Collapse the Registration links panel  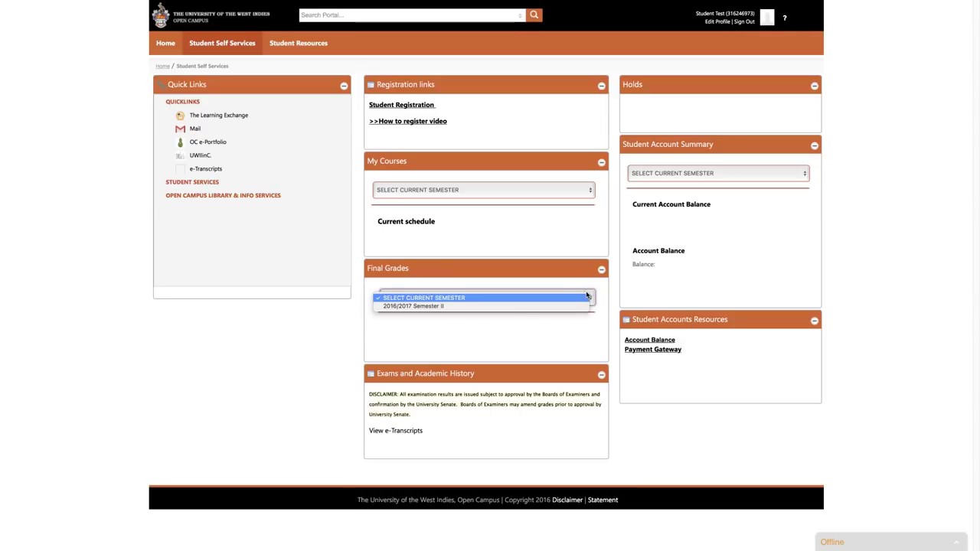tap(601, 86)
